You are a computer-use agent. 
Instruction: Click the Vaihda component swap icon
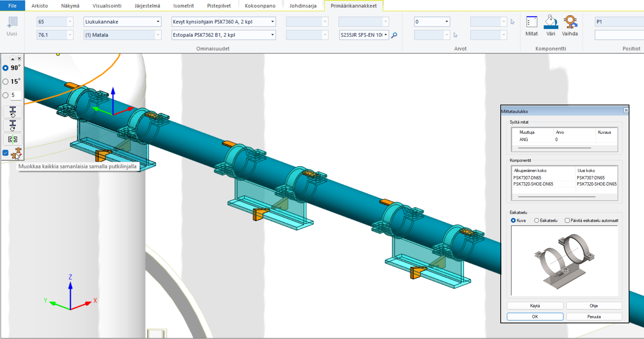tap(570, 23)
